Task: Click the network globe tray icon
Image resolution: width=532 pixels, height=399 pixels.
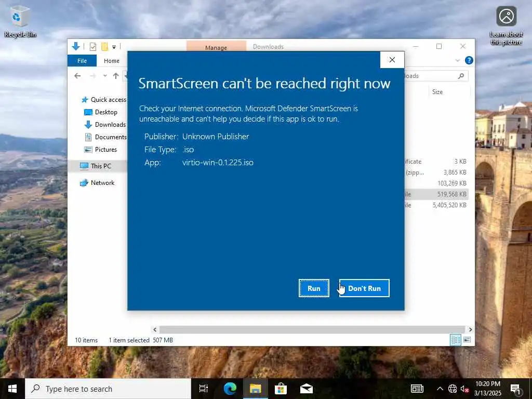Action: coord(453,389)
